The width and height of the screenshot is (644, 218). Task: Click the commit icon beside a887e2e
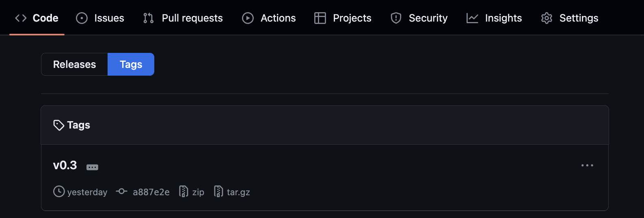(x=121, y=191)
